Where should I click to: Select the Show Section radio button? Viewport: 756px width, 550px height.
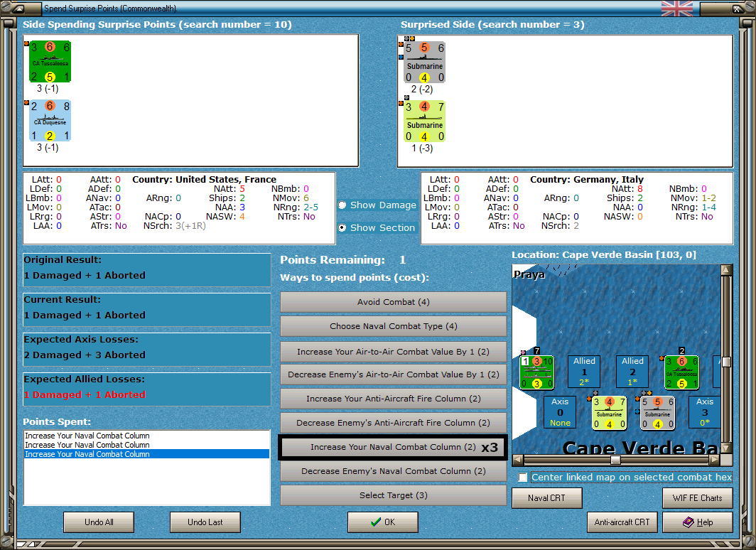[x=342, y=227]
